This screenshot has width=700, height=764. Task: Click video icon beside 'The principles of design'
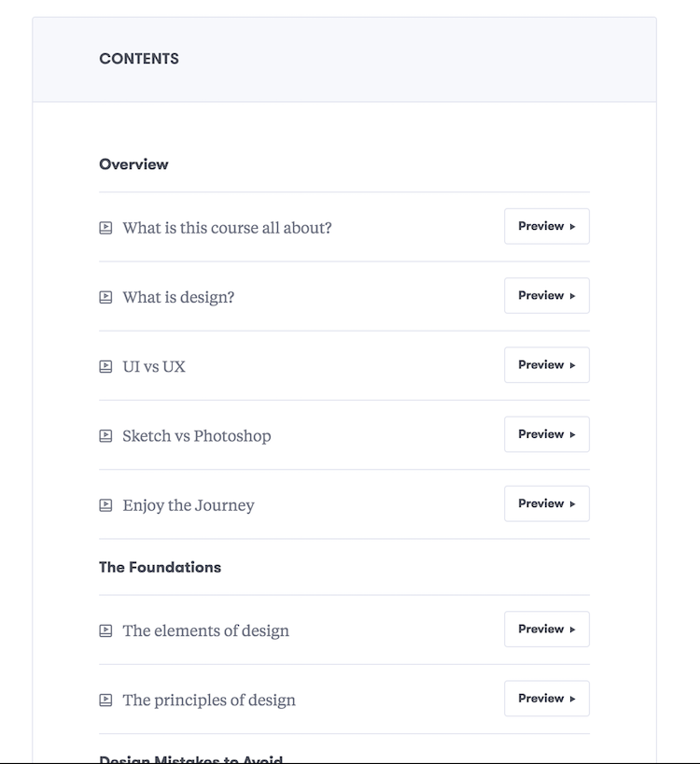105,700
